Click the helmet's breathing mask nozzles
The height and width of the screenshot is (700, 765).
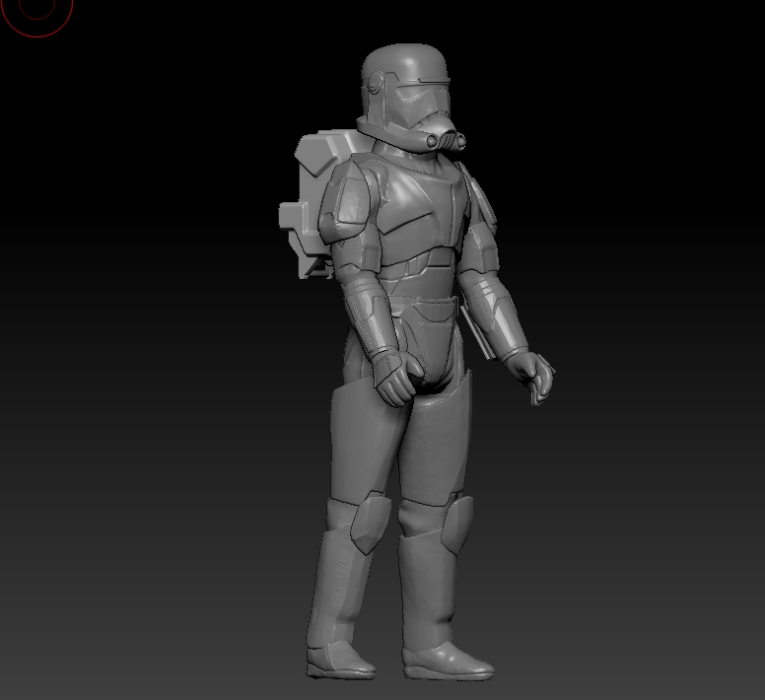point(446,140)
